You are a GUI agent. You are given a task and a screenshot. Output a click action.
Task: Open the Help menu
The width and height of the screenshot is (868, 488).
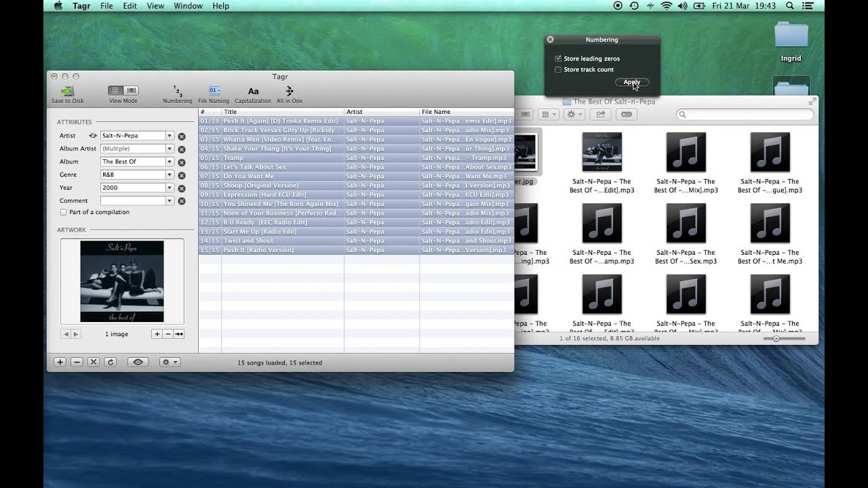point(220,6)
